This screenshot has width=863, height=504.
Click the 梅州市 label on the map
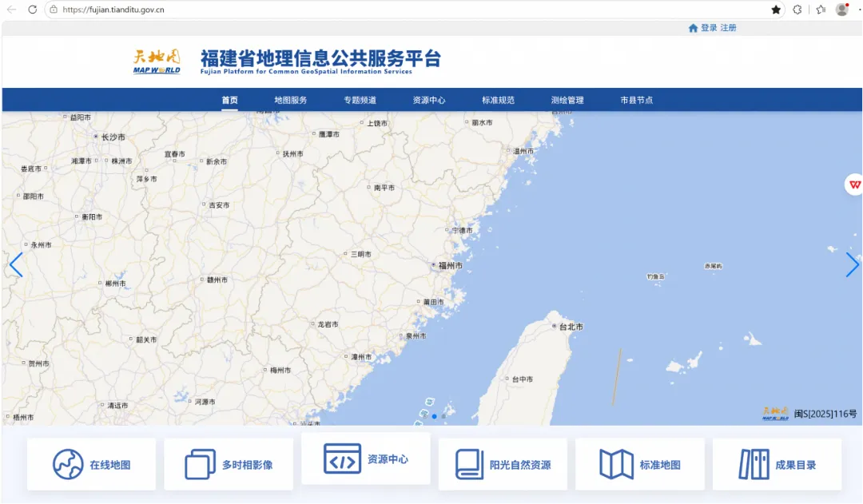pos(280,371)
